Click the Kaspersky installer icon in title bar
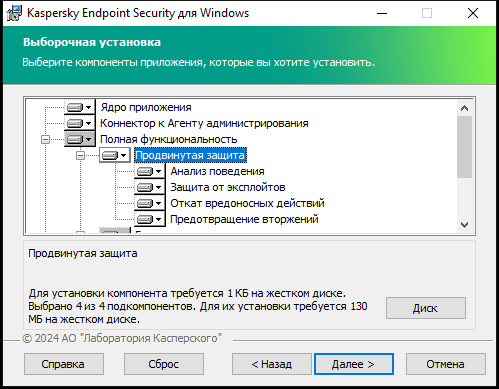 [x=14, y=13]
